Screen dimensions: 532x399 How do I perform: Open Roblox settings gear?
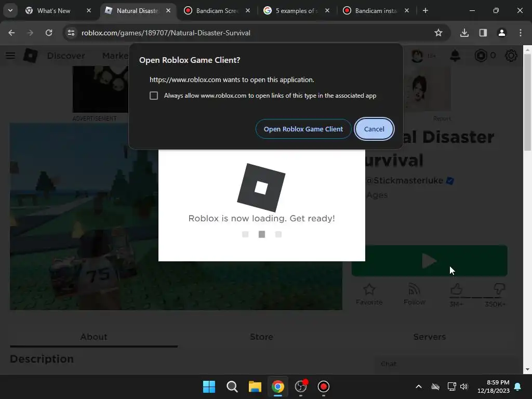coord(511,56)
